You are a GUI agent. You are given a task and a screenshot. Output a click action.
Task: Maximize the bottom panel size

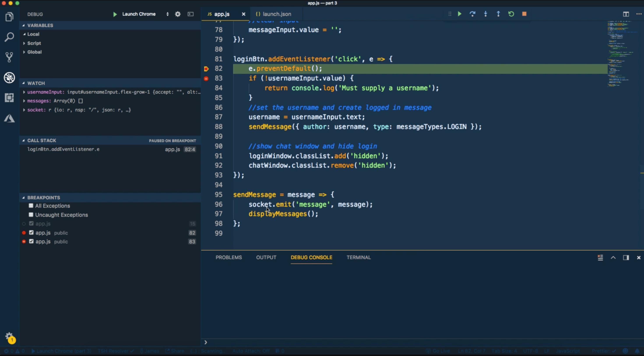coord(613,258)
